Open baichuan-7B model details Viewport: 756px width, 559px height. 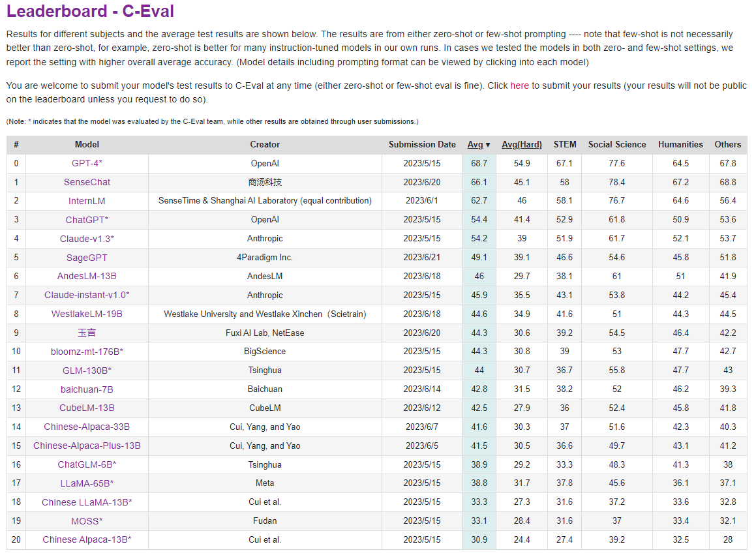(x=87, y=389)
